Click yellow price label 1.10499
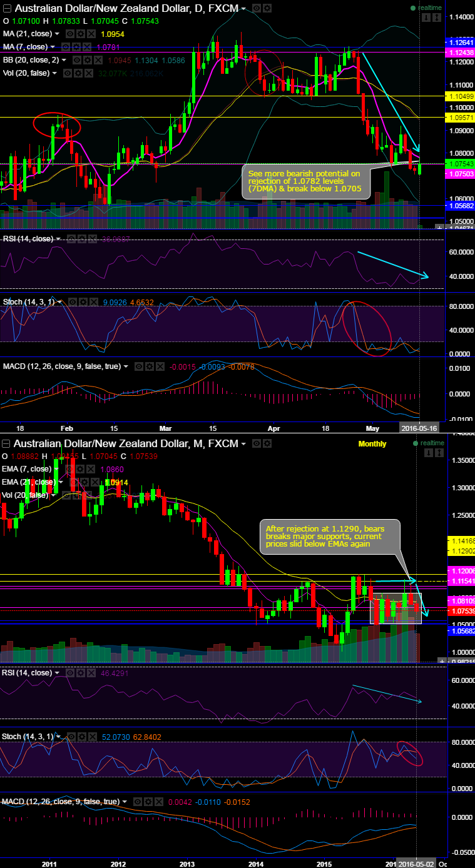The width and height of the screenshot is (475, 868). 459,96
